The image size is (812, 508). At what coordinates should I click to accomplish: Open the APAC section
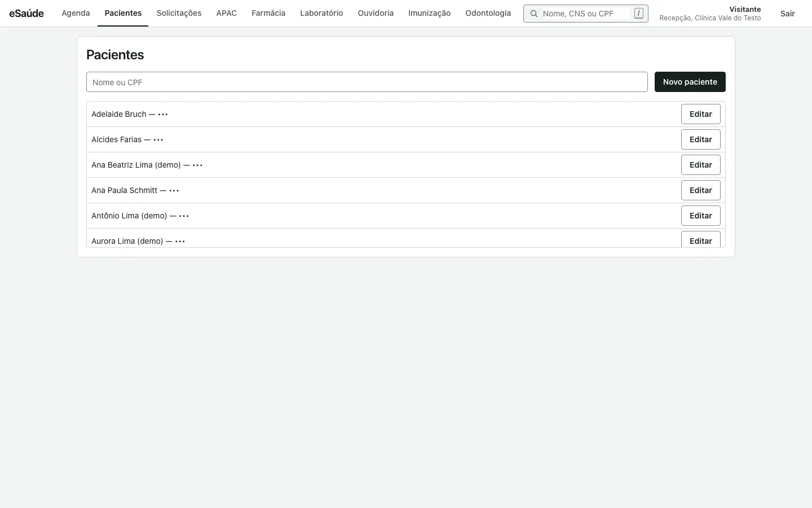coord(227,13)
